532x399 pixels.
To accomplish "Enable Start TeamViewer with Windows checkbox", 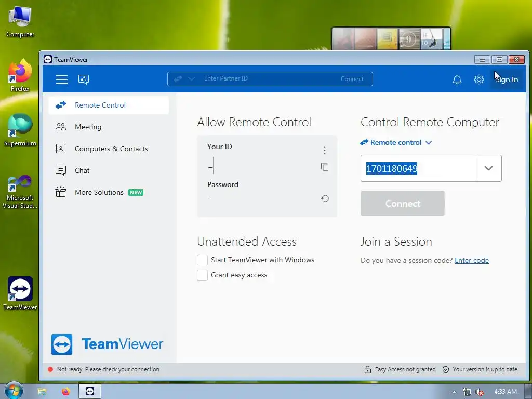I will 202,260.
